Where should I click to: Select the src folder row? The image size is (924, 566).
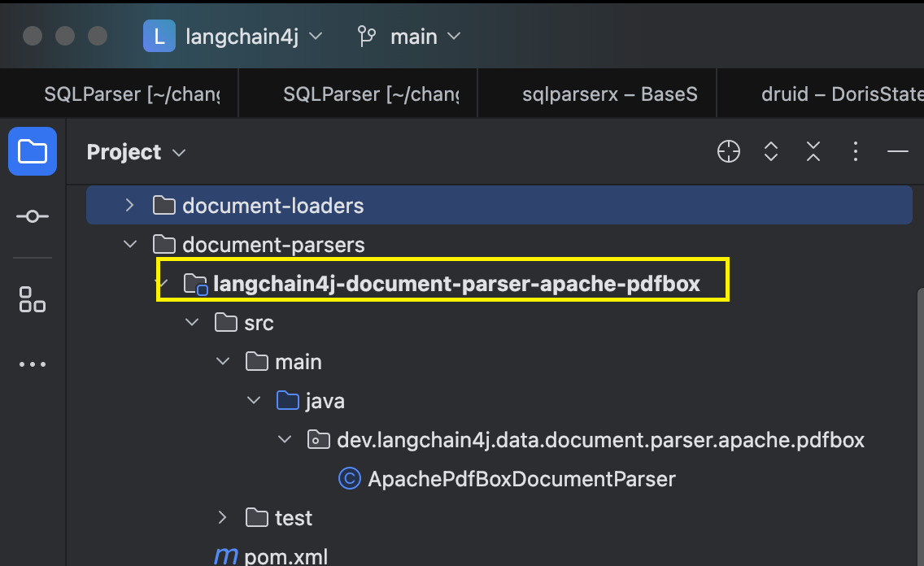point(499,323)
